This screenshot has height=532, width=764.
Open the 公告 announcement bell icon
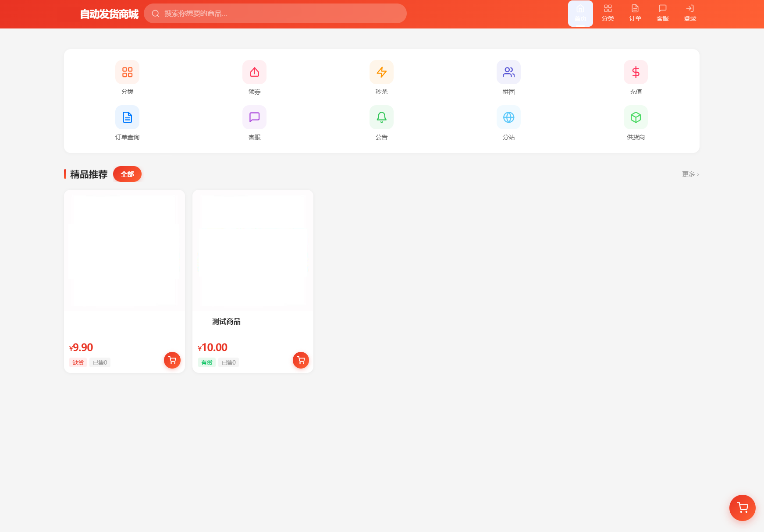[381, 117]
